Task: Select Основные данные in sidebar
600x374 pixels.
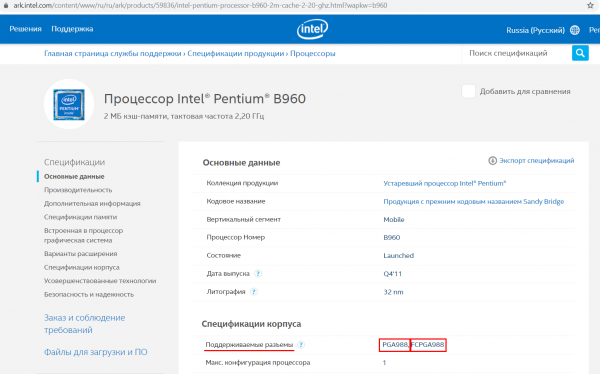Action: (74, 176)
